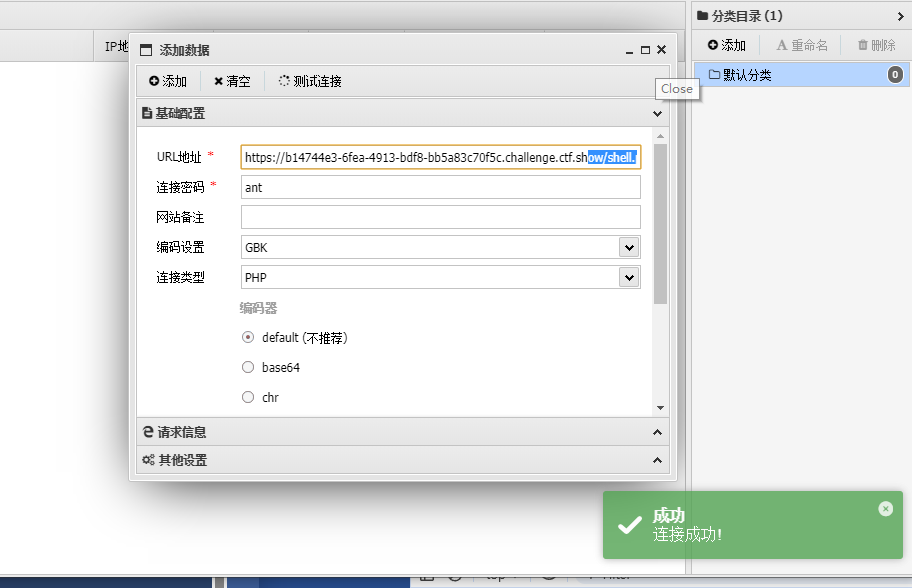Click the 连接密码 field containing ant
The height and width of the screenshot is (588, 912).
click(440, 187)
